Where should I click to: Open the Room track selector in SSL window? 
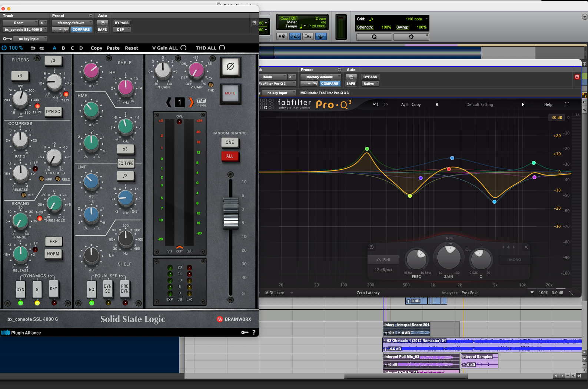point(20,23)
